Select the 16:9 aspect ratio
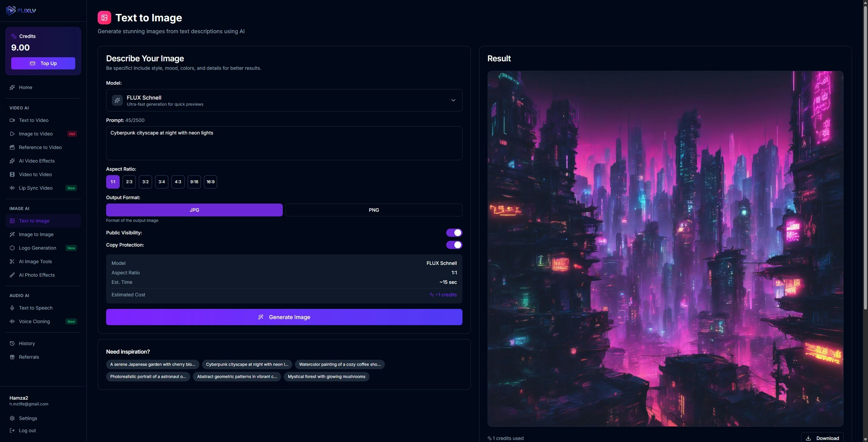The height and width of the screenshot is (442, 868). pyautogui.click(x=210, y=182)
